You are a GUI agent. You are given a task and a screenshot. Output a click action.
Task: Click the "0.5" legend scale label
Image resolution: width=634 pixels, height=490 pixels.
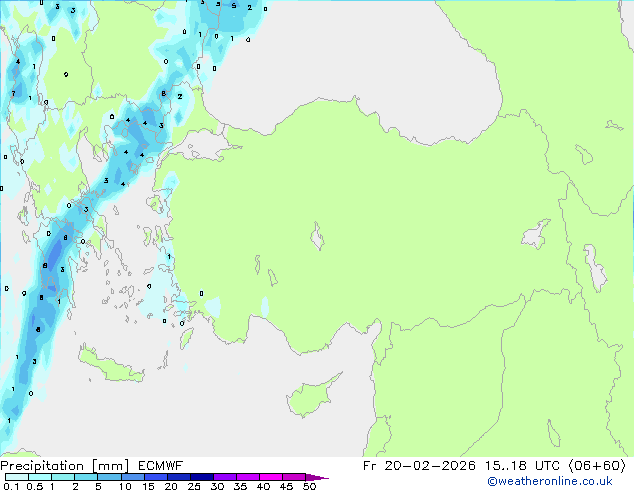tap(35, 486)
